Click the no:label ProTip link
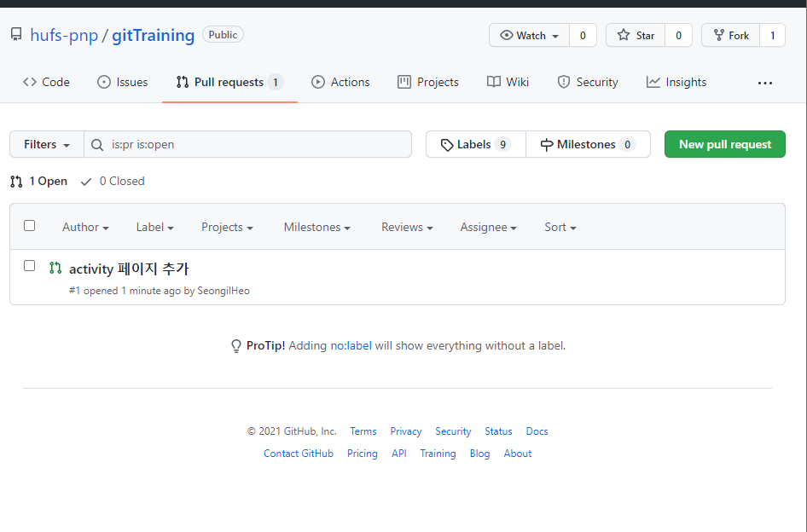 tap(351, 346)
